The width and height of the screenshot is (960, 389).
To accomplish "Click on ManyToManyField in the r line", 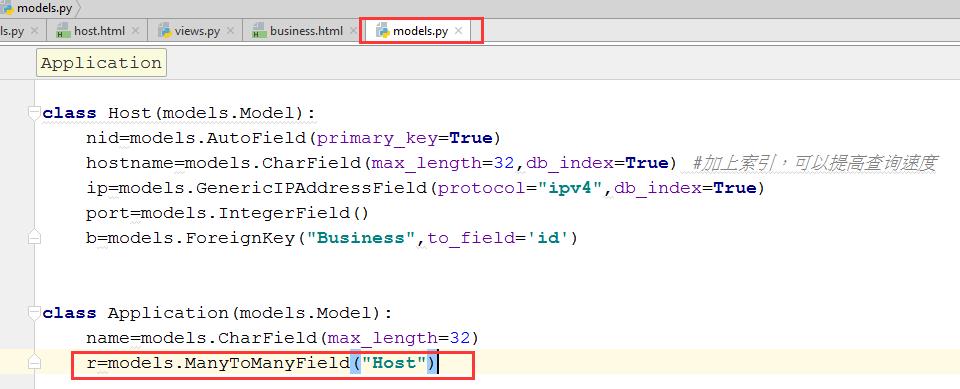I will tap(267, 363).
